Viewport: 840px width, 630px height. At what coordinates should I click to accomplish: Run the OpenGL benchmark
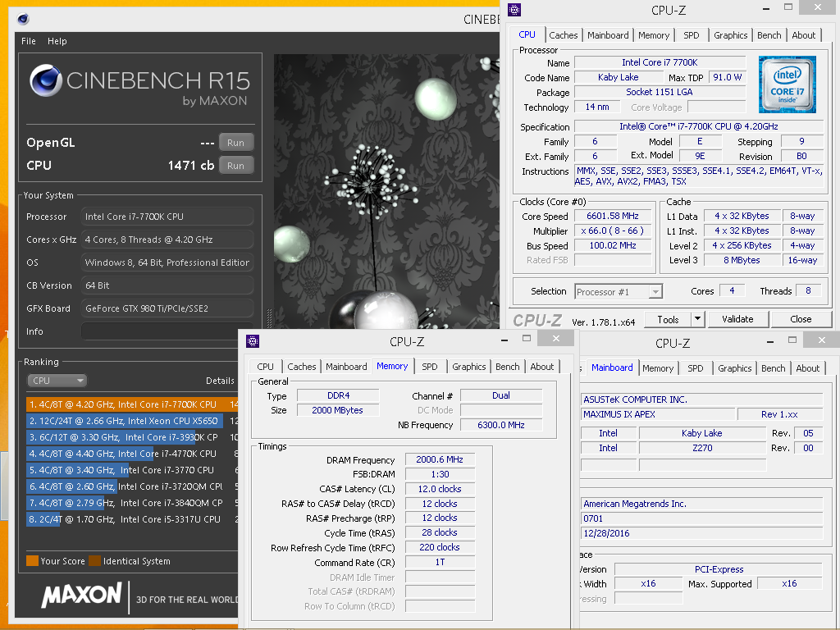235,143
